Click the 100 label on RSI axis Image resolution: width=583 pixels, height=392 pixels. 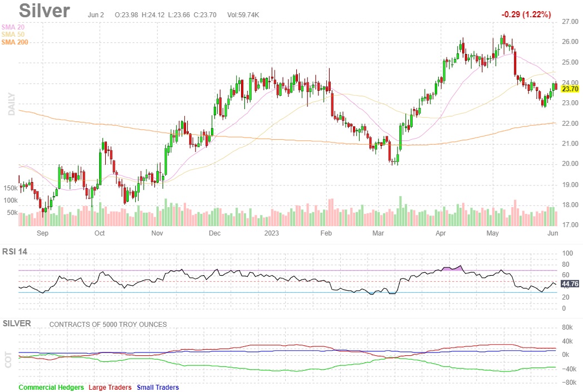(567, 253)
